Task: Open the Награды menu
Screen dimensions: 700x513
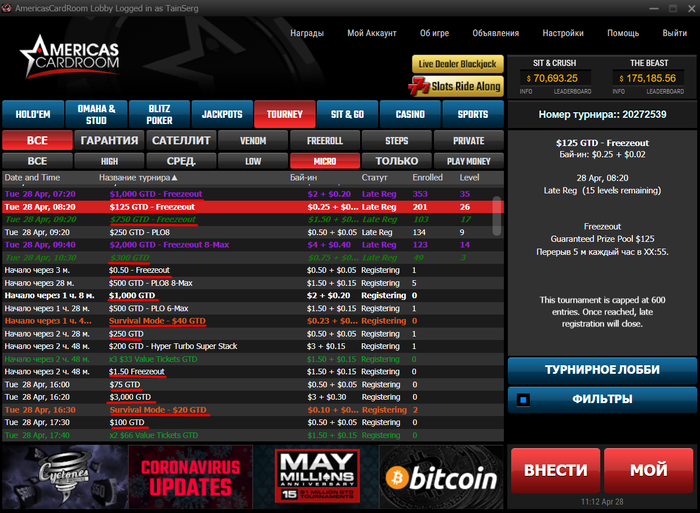Action: point(307,33)
